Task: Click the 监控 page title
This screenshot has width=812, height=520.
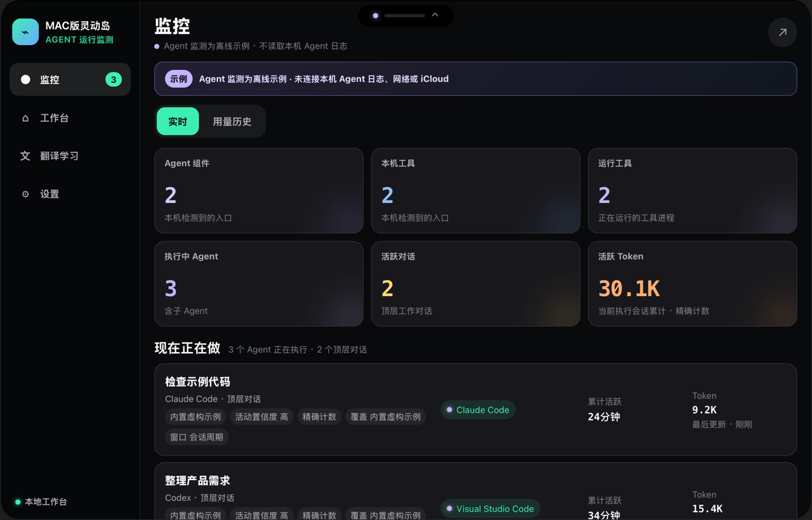Action: coord(173,26)
